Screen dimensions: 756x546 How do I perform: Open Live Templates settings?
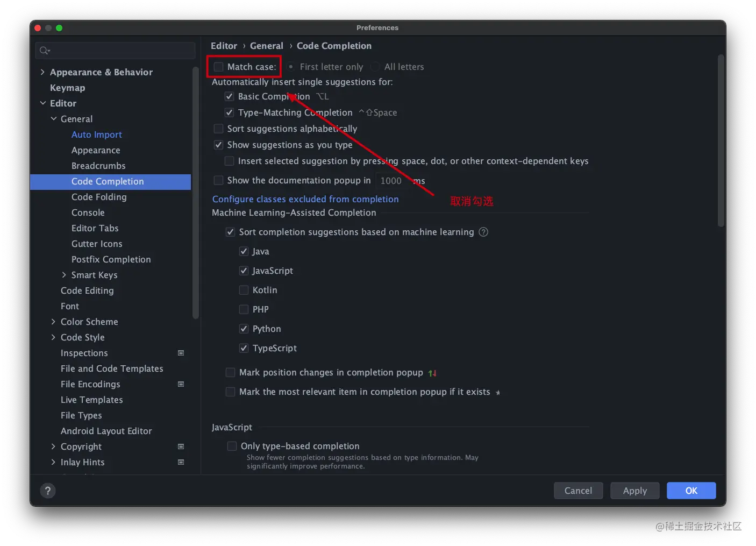pos(92,400)
